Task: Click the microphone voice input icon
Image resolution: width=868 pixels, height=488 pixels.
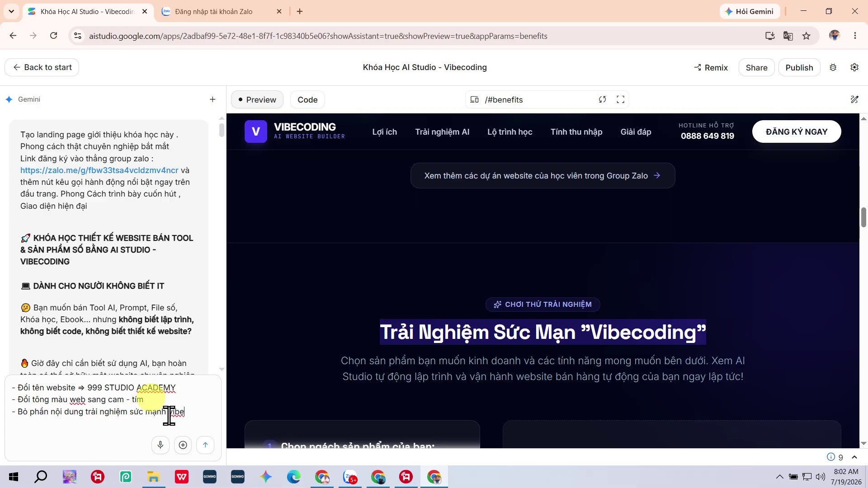Action: (x=160, y=445)
